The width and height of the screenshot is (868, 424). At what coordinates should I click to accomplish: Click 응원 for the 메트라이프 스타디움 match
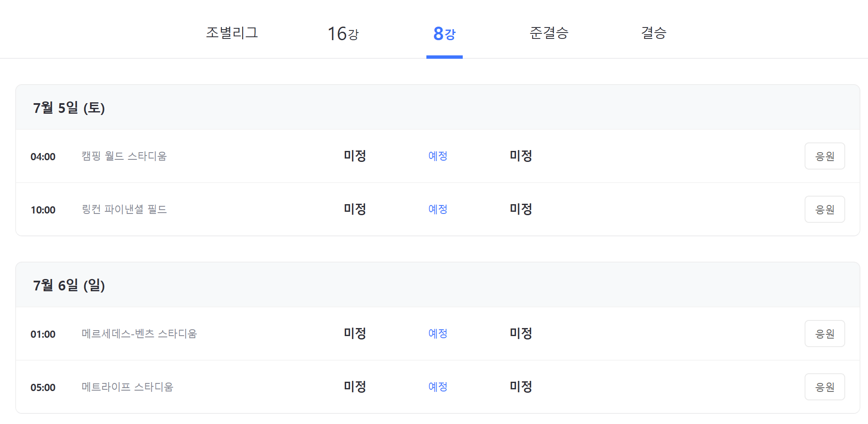coord(824,386)
